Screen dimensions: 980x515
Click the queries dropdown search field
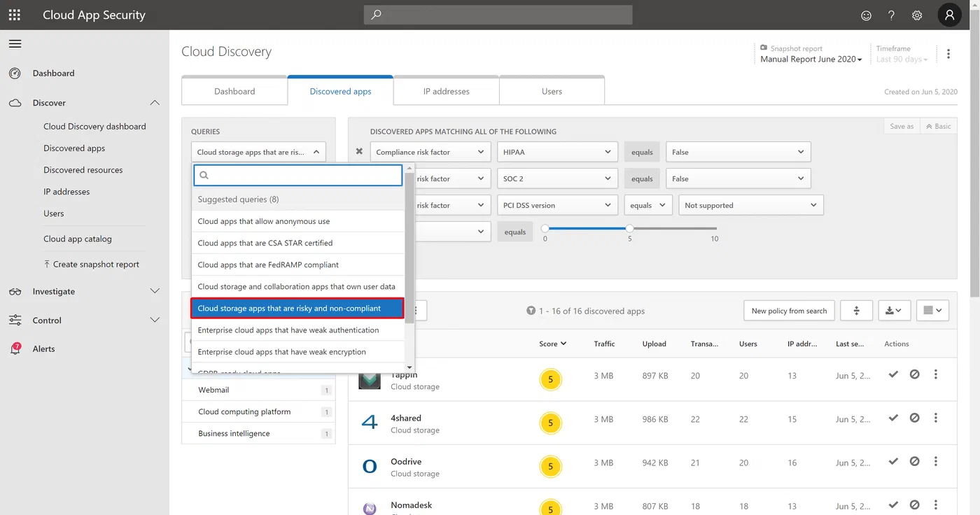298,175
